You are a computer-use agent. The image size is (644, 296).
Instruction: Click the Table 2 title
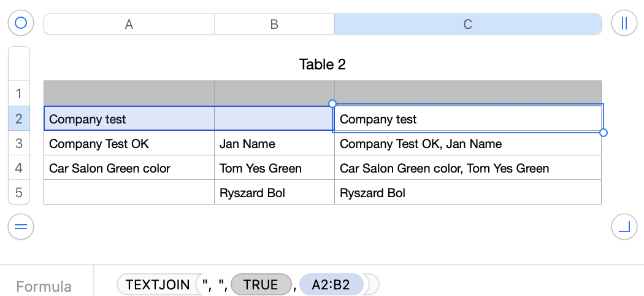(322, 64)
